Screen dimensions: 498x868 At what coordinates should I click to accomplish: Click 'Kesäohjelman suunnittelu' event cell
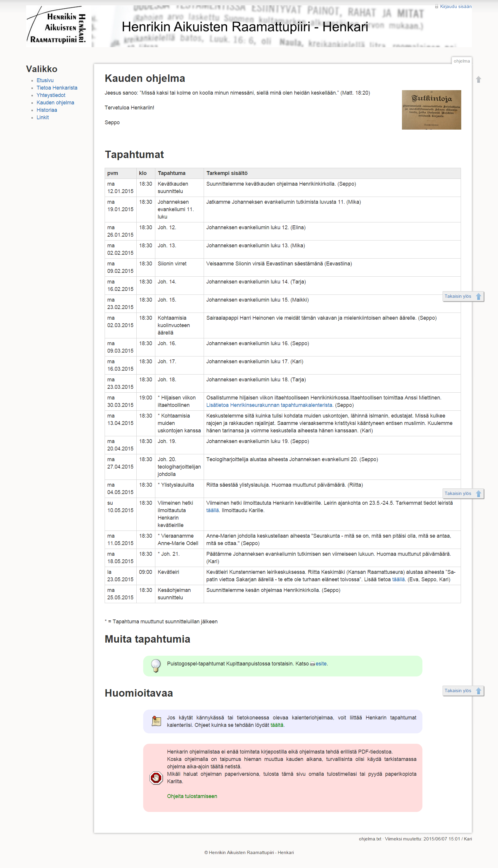tap(179, 594)
